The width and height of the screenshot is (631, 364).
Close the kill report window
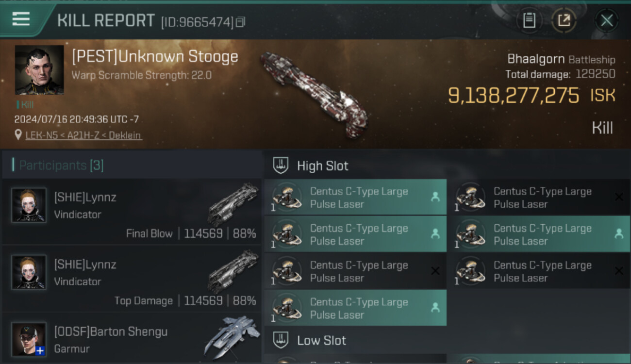(x=607, y=20)
